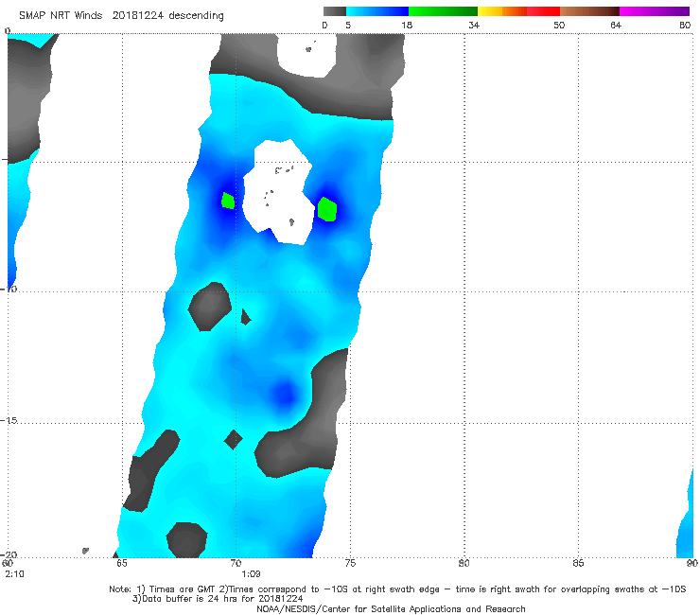Click the swath time '1:09'
The height and width of the screenshot is (615, 700).
[251, 573]
